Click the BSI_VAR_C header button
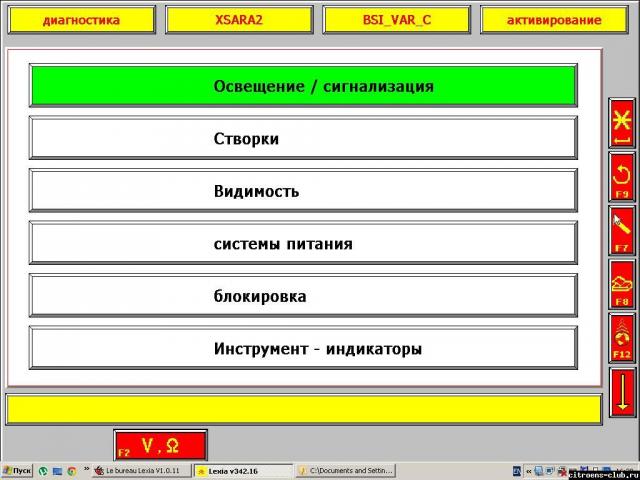The width and height of the screenshot is (640, 480). (x=397, y=20)
